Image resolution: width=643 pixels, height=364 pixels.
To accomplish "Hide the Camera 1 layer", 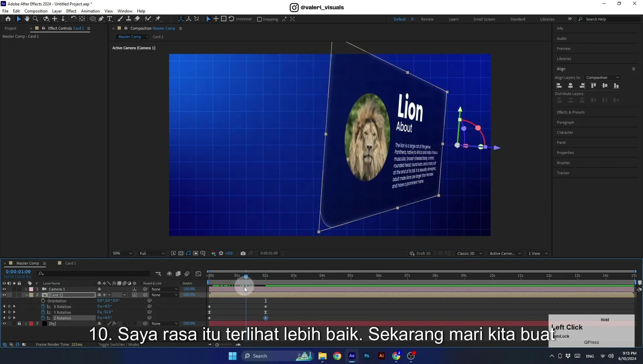I will pos(4,289).
